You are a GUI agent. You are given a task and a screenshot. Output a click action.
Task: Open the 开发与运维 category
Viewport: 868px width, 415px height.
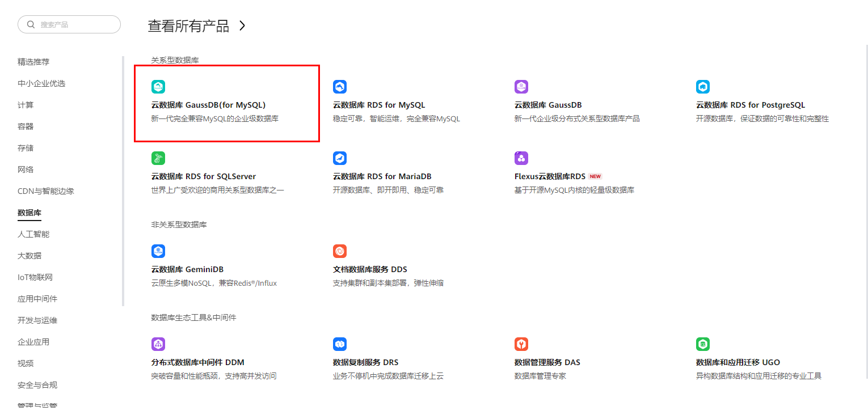pyautogui.click(x=37, y=320)
